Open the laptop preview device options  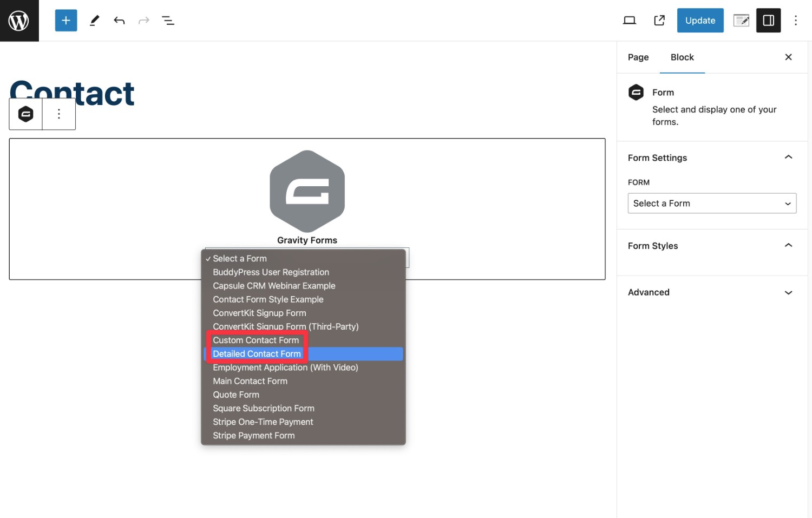click(x=629, y=21)
